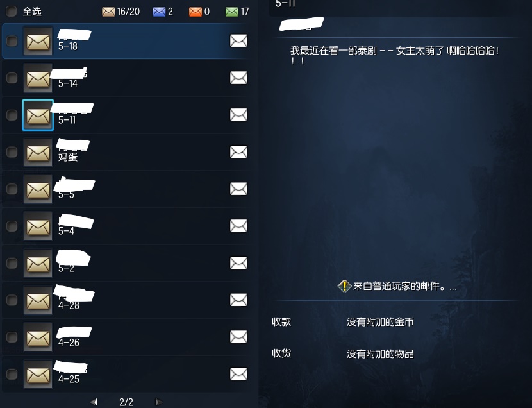Filter by blue mail icon showing 2
The height and width of the screenshot is (408, 532).
click(x=159, y=12)
